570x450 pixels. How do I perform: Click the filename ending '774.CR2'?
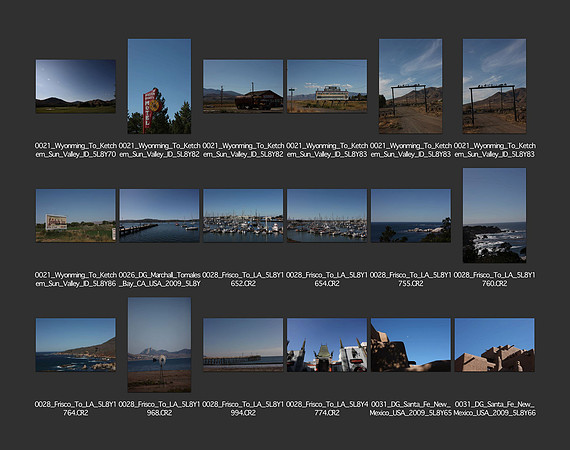tap(327, 409)
